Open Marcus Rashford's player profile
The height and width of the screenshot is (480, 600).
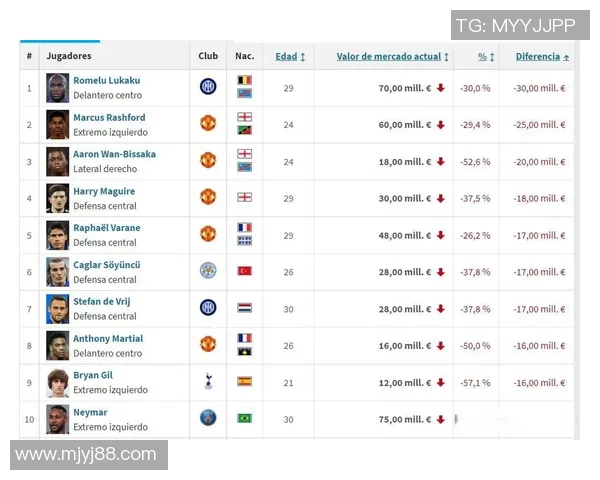(x=109, y=117)
